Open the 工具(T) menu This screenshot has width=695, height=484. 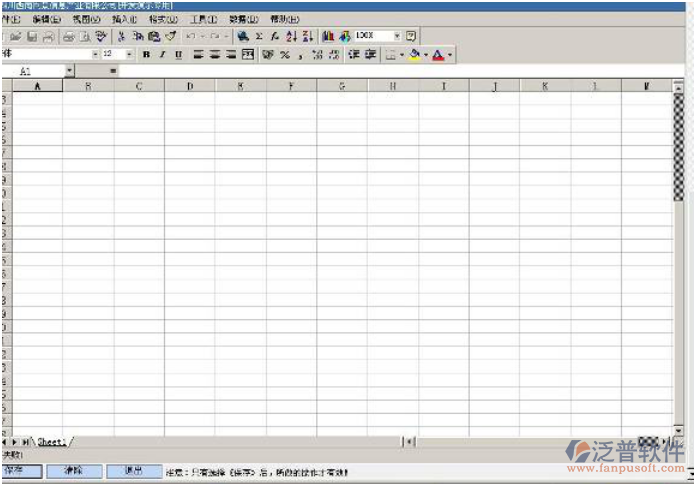(x=204, y=20)
